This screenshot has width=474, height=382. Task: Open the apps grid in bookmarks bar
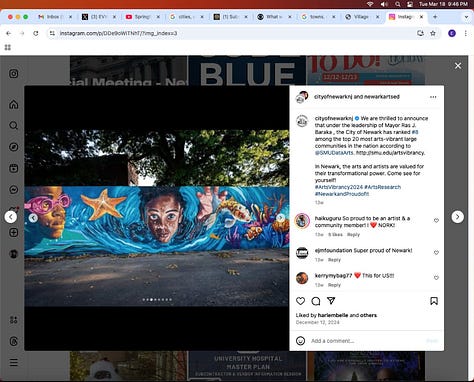pos(8,47)
